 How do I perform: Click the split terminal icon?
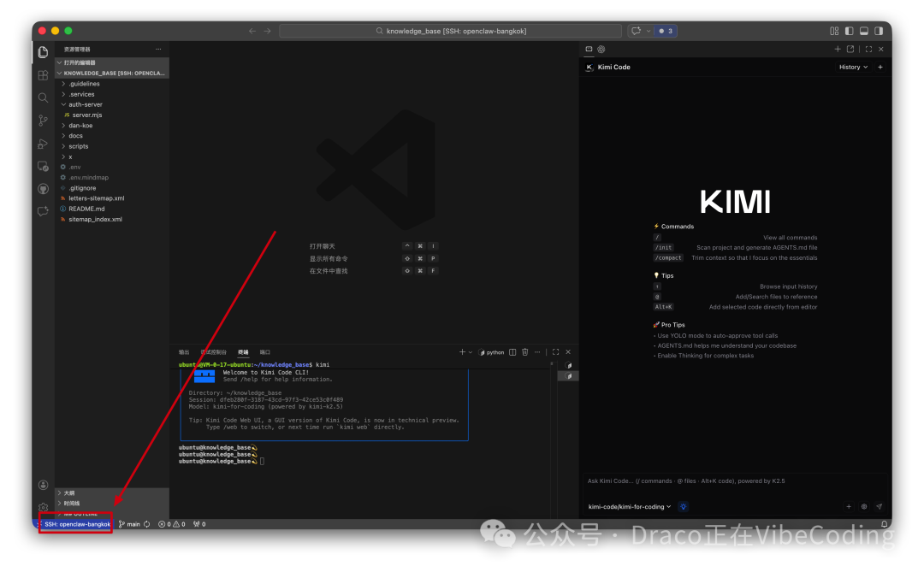(512, 351)
